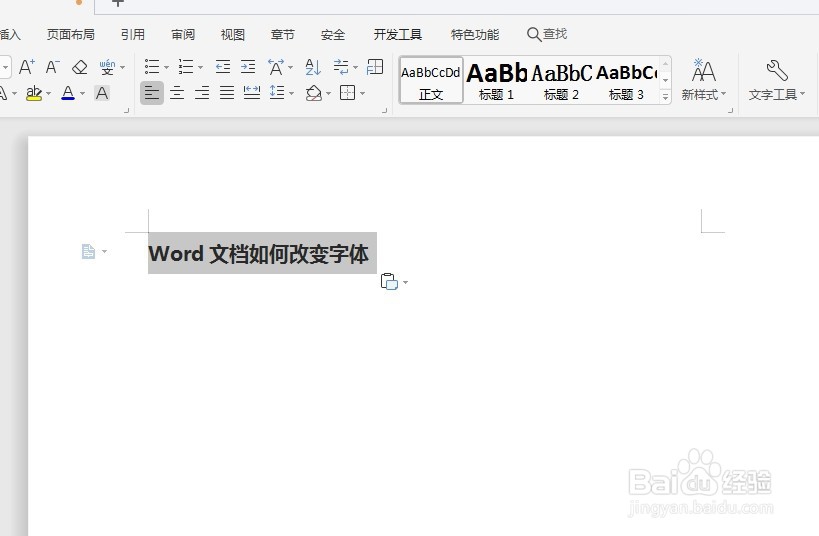Click the show/hide paragraph marks icon
Viewport: 819px width, 536px height.
[x=341, y=67]
